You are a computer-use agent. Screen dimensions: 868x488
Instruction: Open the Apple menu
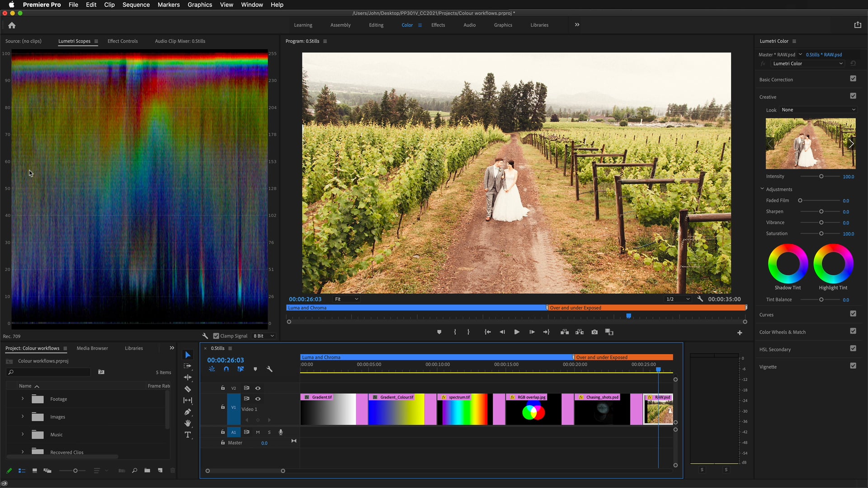click(x=12, y=5)
